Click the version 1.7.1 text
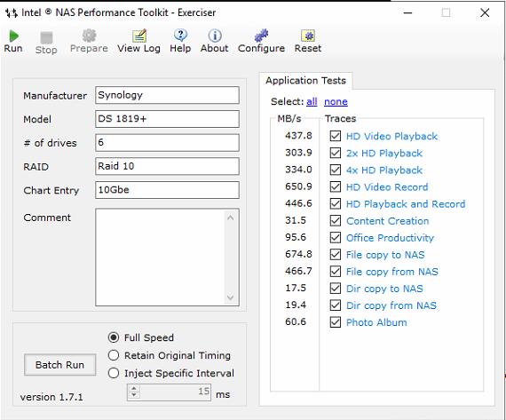Viewport: 506px width, 420px height. 51,397
